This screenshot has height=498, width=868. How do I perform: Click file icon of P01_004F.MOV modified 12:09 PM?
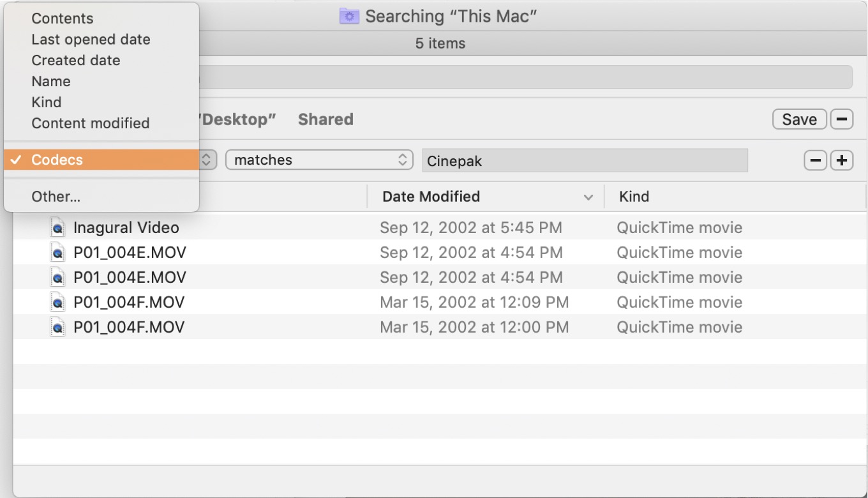click(58, 303)
